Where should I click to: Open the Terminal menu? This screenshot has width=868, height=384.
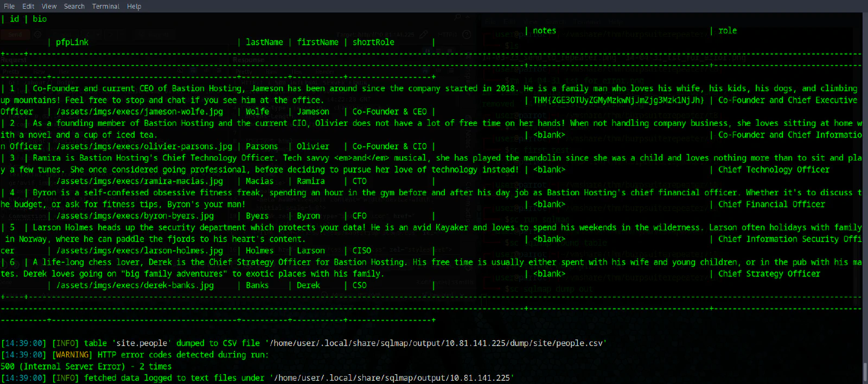tap(106, 6)
